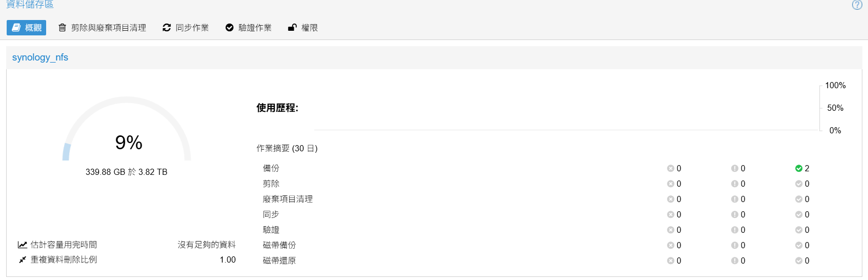Click the 剪除 row success check icon
The width and height of the screenshot is (868, 280).
pos(799,184)
